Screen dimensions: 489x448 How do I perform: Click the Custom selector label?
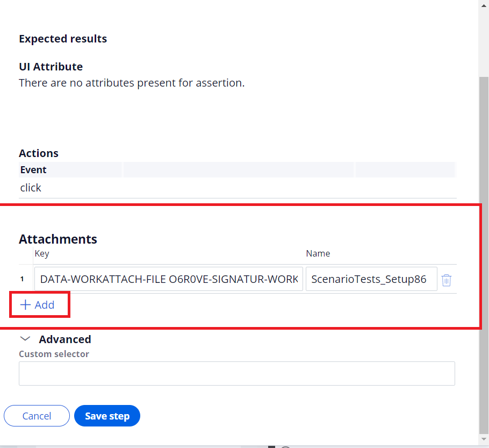(x=54, y=354)
